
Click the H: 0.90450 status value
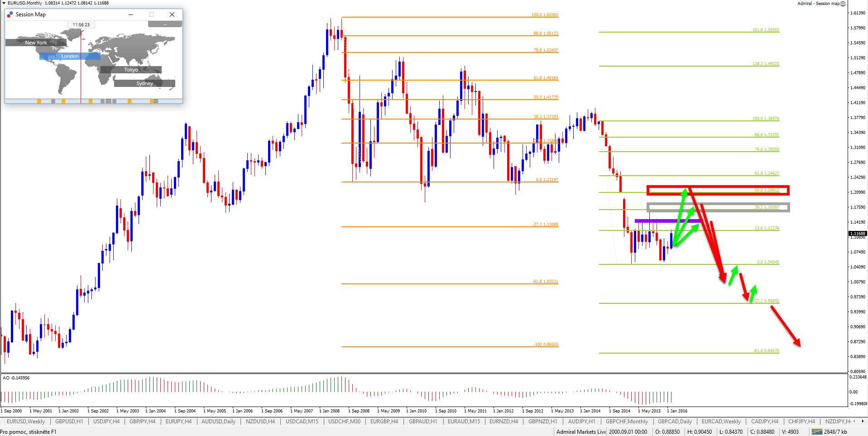[700, 432]
